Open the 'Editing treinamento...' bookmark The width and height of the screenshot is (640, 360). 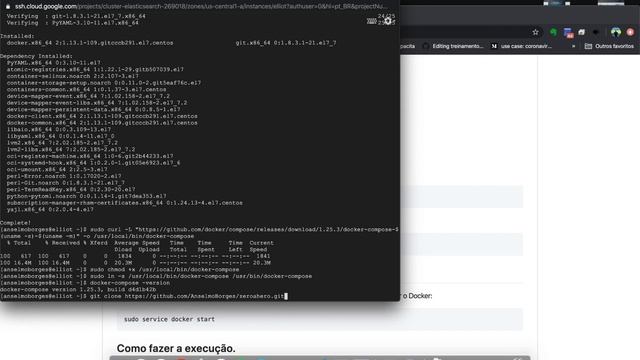click(x=453, y=46)
